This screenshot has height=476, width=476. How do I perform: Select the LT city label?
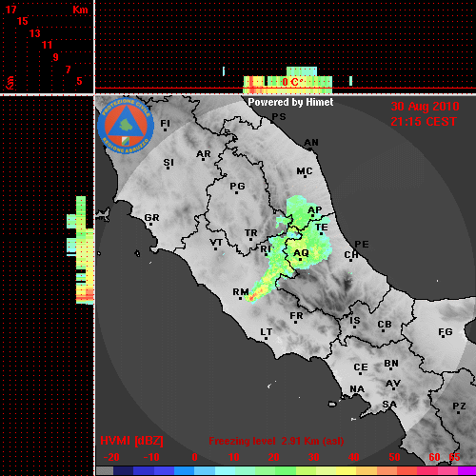click(267, 331)
